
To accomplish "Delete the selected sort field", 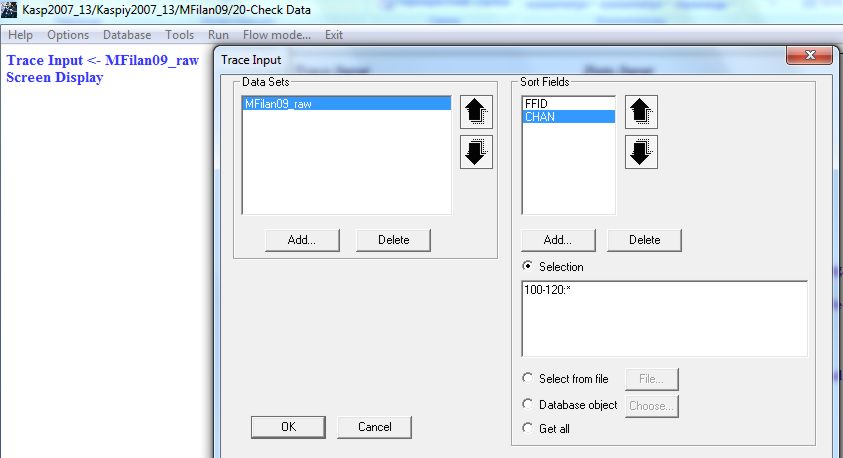I will click(x=644, y=240).
